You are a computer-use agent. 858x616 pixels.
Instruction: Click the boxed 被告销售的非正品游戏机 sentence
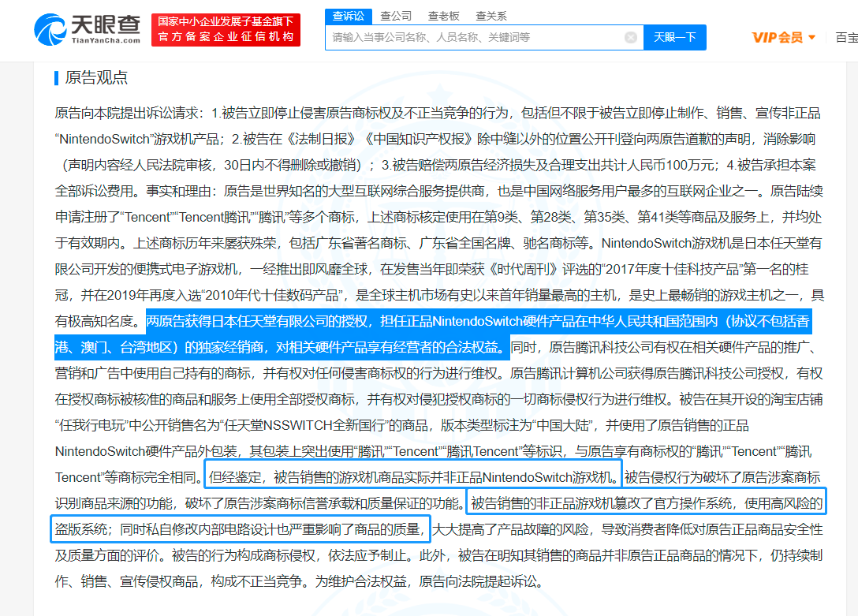click(x=646, y=502)
